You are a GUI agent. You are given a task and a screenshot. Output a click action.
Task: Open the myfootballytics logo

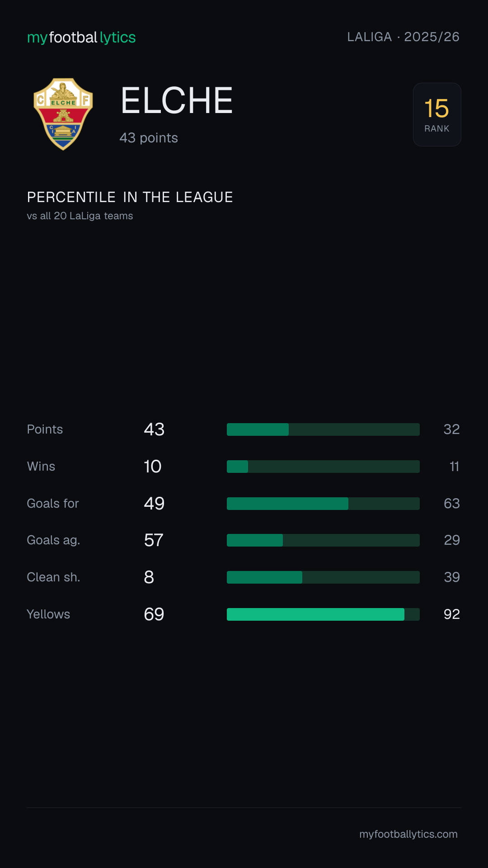click(81, 38)
